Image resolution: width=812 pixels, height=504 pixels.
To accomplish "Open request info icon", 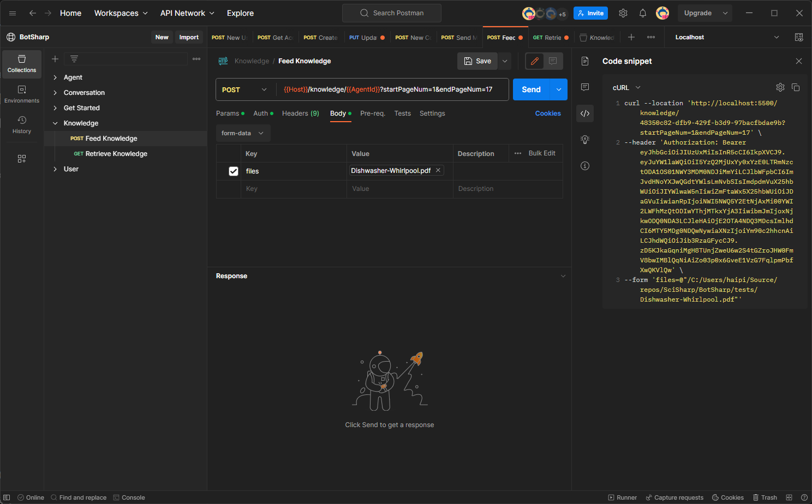I will pos(585,166).
